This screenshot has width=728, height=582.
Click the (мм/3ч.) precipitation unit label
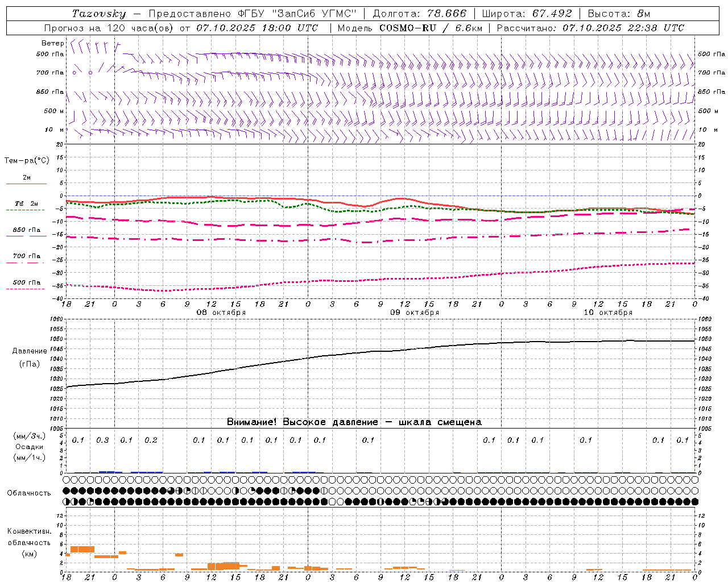pos(30,436)
